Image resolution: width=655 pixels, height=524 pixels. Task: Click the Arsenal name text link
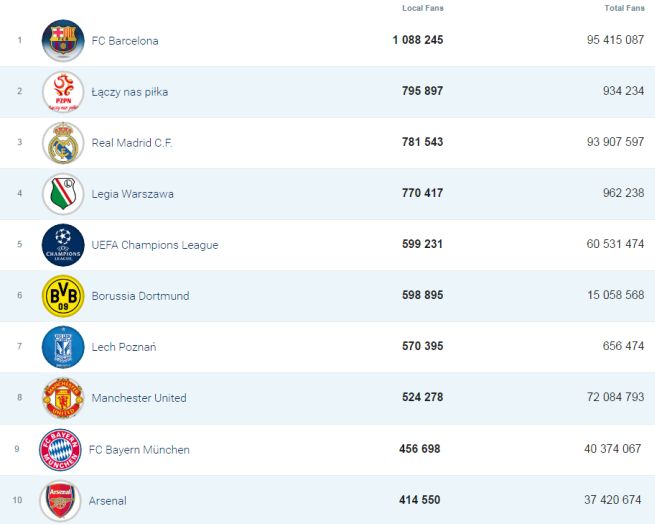pos(108,500)
